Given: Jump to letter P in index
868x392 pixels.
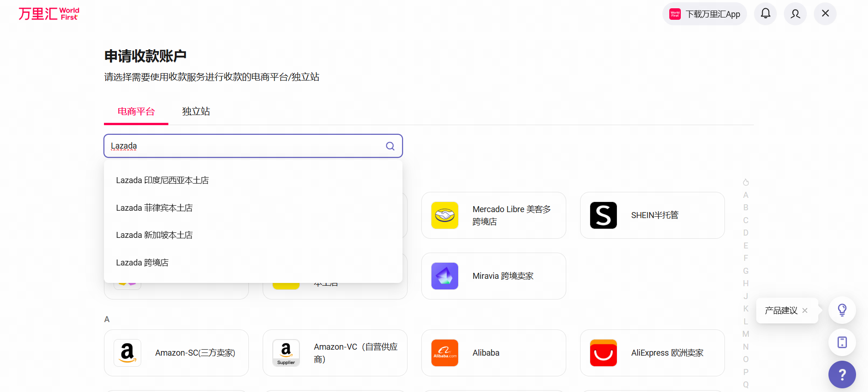Looking at the screenshot, I should pyautogui.click(x=746, y=372).
